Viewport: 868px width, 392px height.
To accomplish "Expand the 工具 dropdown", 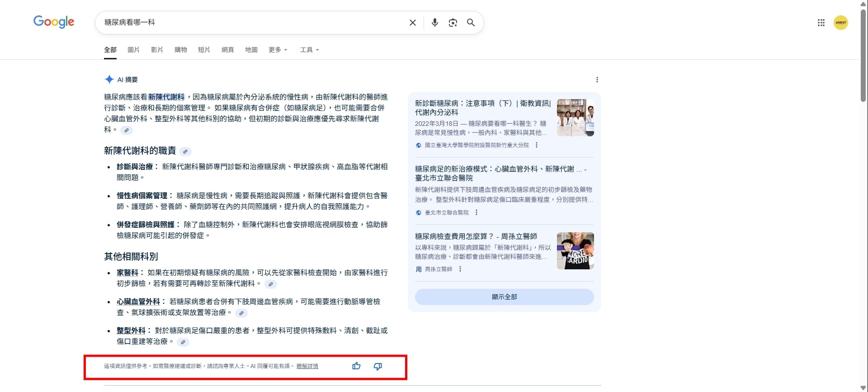I will point(309,50).
